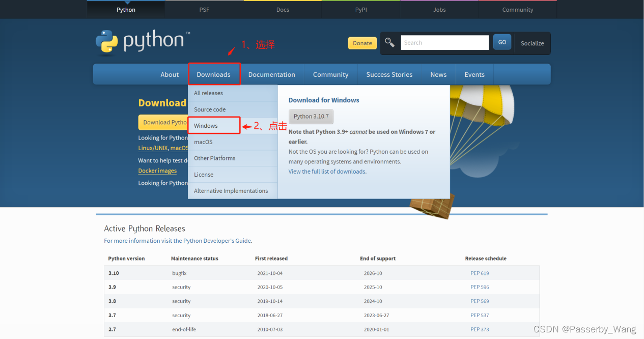
Task: Download Python 3.10.7 for Windows
Action: pos(311,116)
